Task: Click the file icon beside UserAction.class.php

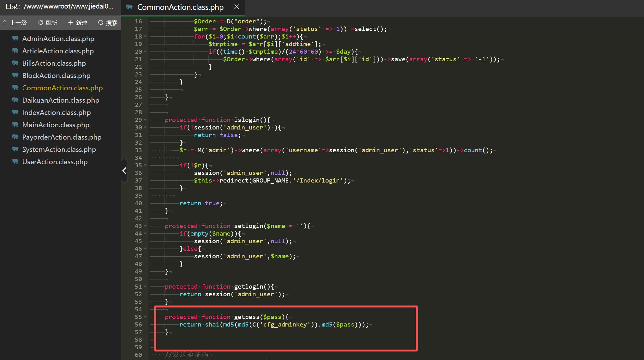Action: (15, 162)
